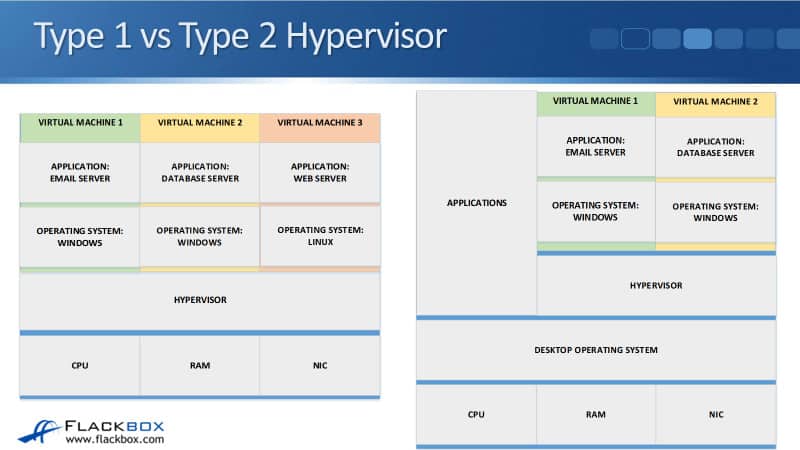This screenshot has width=800, height=450.
Task: Click the outlined square in header decoration
Action: point(635,39)
